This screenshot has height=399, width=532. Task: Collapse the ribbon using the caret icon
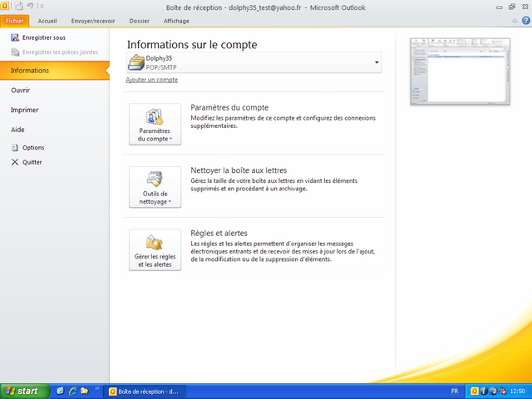[515, 21]
